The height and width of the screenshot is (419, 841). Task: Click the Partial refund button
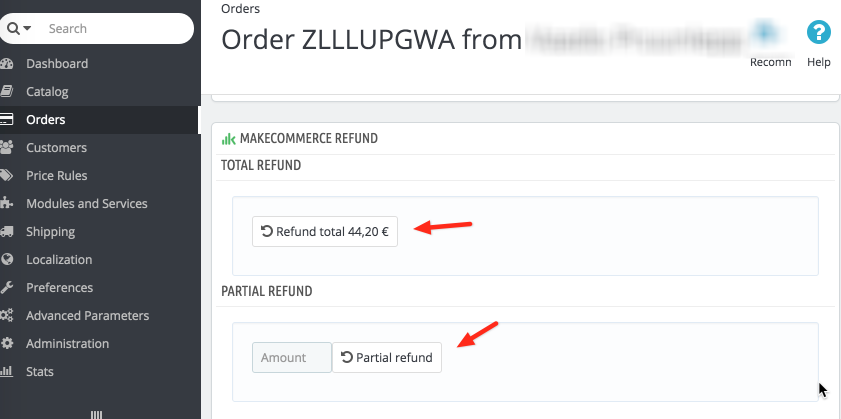click(387, 357)
